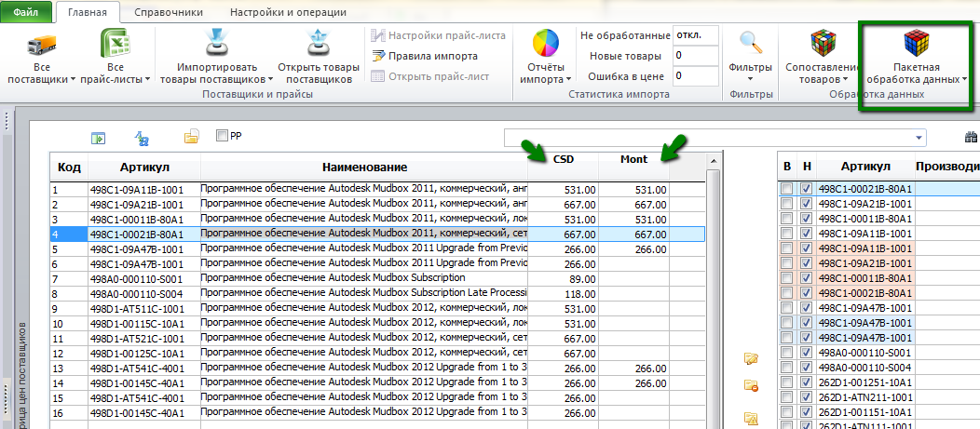
Task: Select article 498D1-AT511C-1001 in left table
Action: 136,308
